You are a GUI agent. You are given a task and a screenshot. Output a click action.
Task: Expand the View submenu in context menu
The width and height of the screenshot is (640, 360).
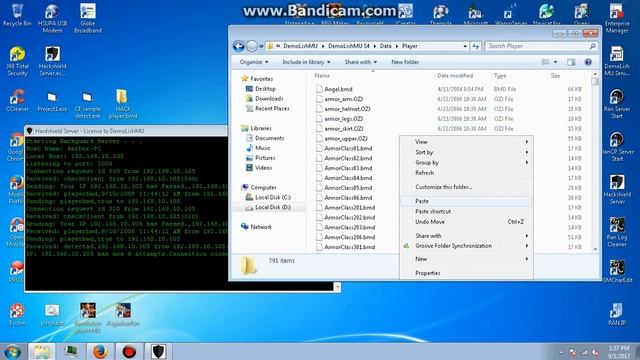tap(467, 142)
